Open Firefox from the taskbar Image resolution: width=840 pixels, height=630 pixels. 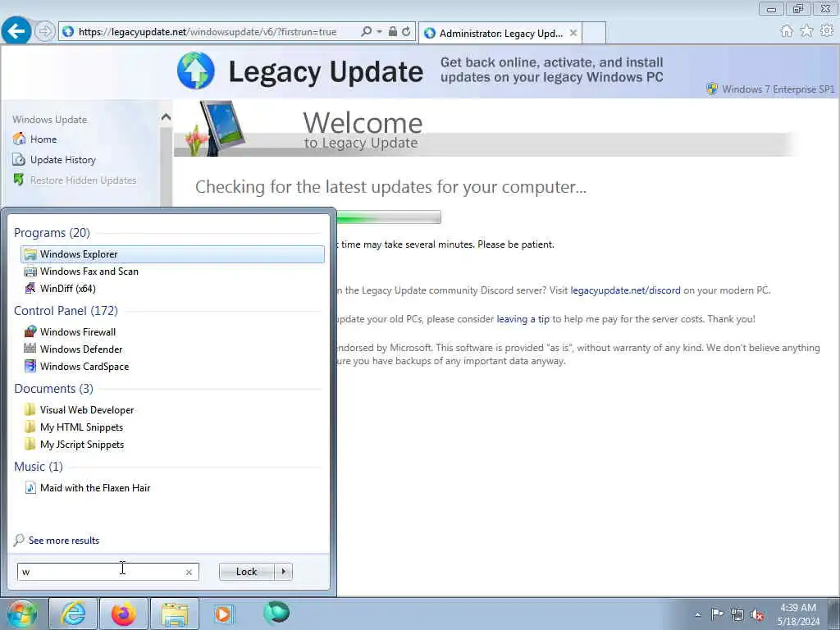[124, 614]
